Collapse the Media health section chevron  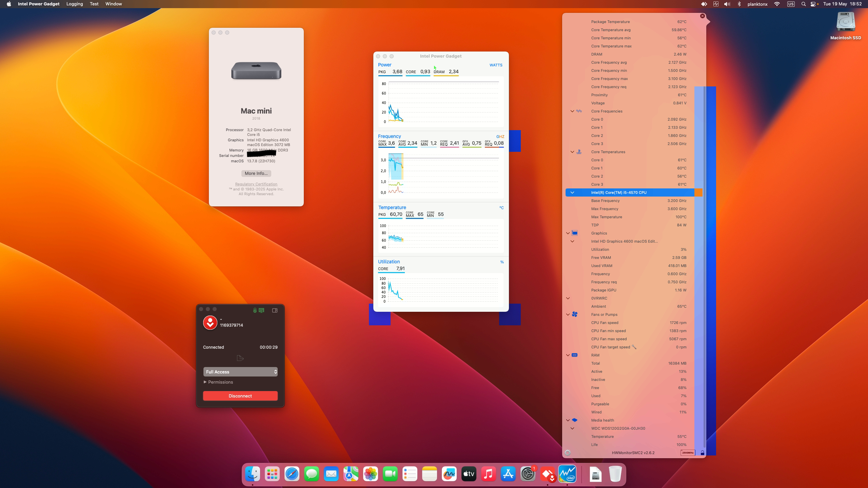click(x=568, y=420)
